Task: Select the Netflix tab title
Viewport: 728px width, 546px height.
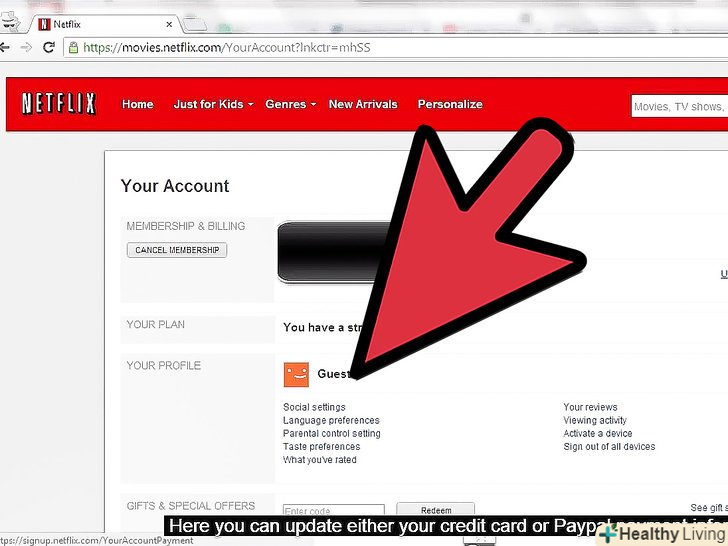Action: coord(67,24)
